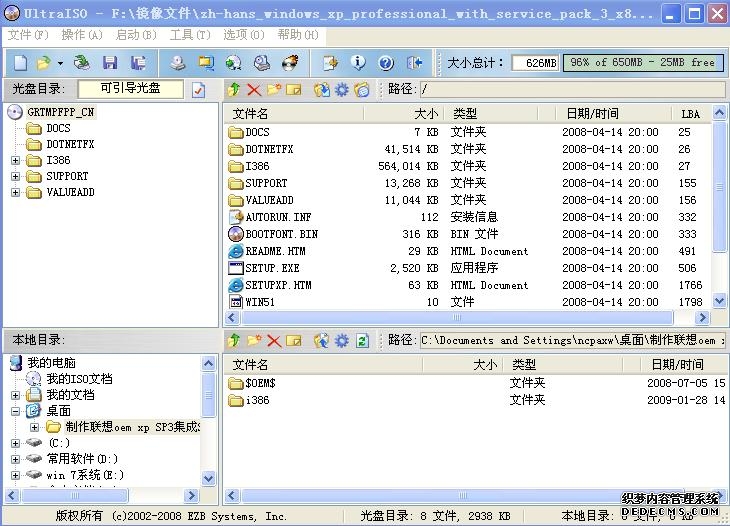Save the ISO with the floppy disk icon
730x526 pixels.
click(x=110, y=63)
